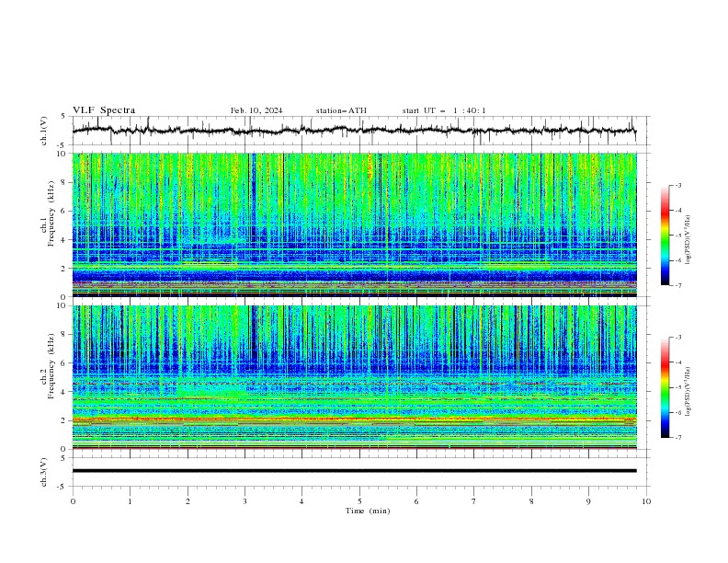Click time axis tick label "10"

coord(646,501)
